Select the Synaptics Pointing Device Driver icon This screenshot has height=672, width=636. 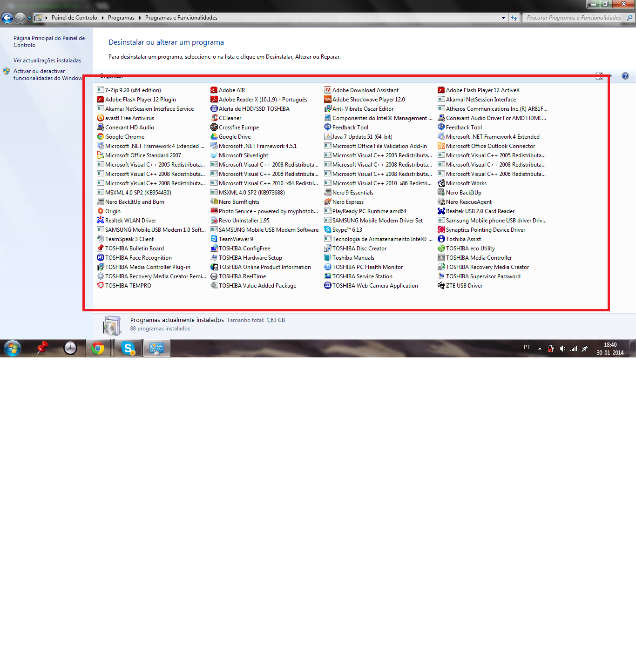[x=441, y=229]
